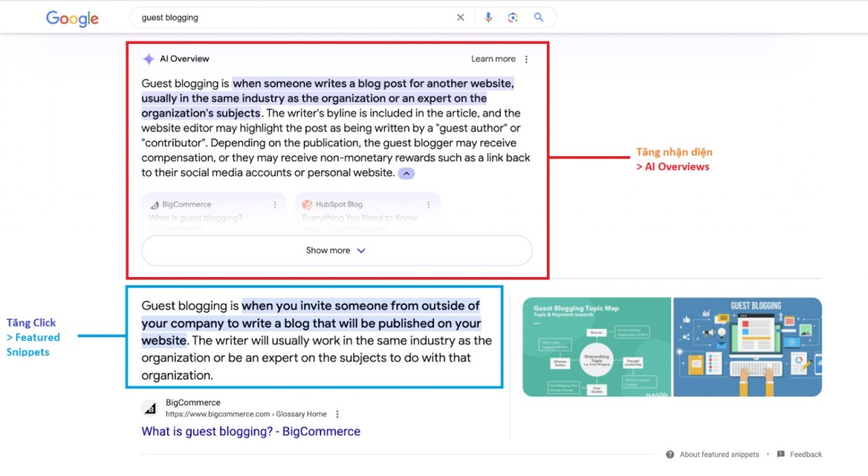Clear the search box with X icon
Screen dimensions: 868x476
461,17
